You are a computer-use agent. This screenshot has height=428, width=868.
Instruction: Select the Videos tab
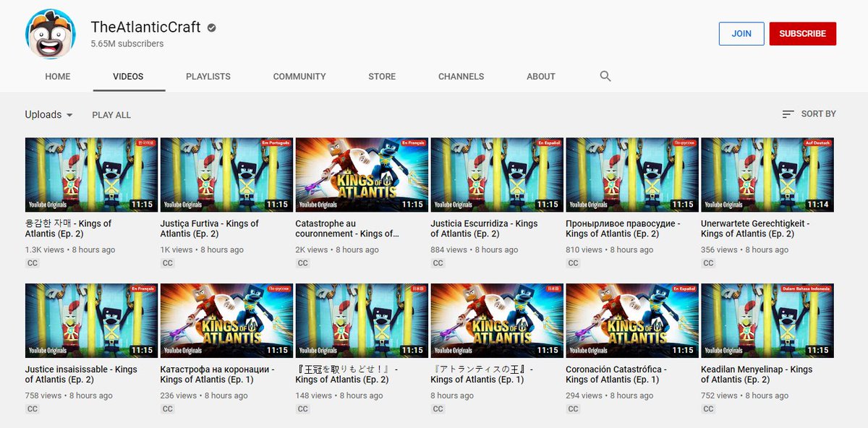[x=128, y=76]
